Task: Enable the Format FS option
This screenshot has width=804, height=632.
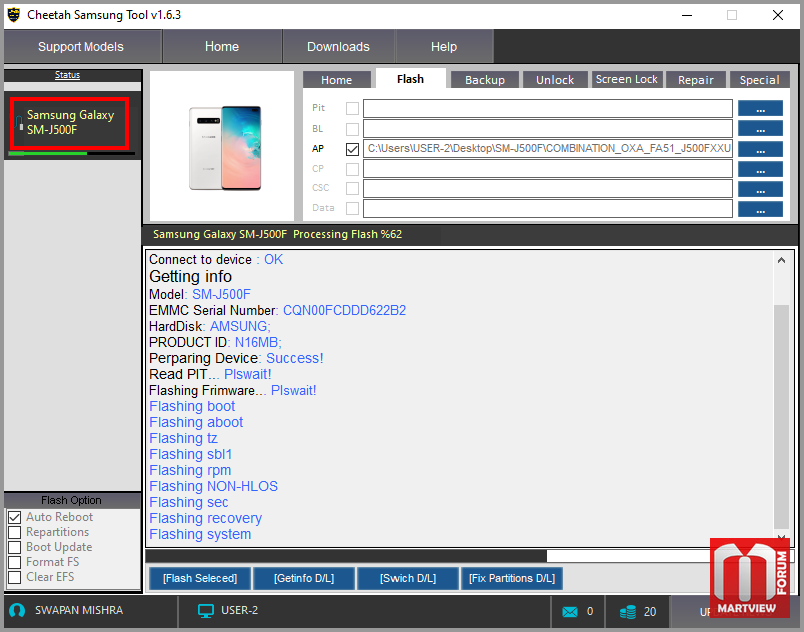Action: [14, 562]
